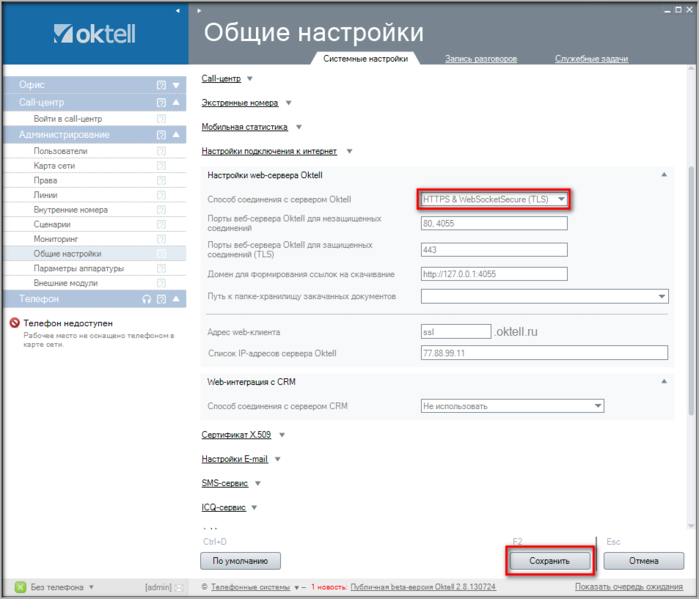699x599 pixels.
Task: Click the По умолчанию button
Action: click(x=240, y=561)
